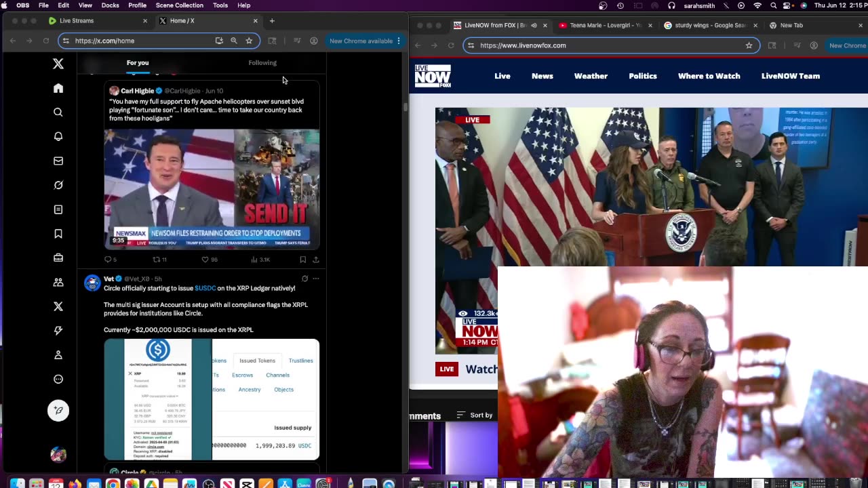The width and height of the screenshot is (868, 488).
Task: Open Chrome profile icon in left window
Action: tap(313, 41)
